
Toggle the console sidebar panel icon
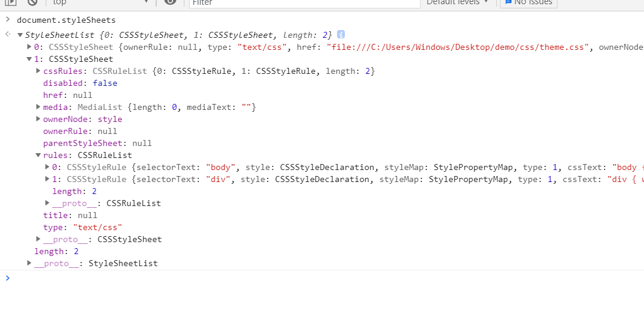point(10,2)
